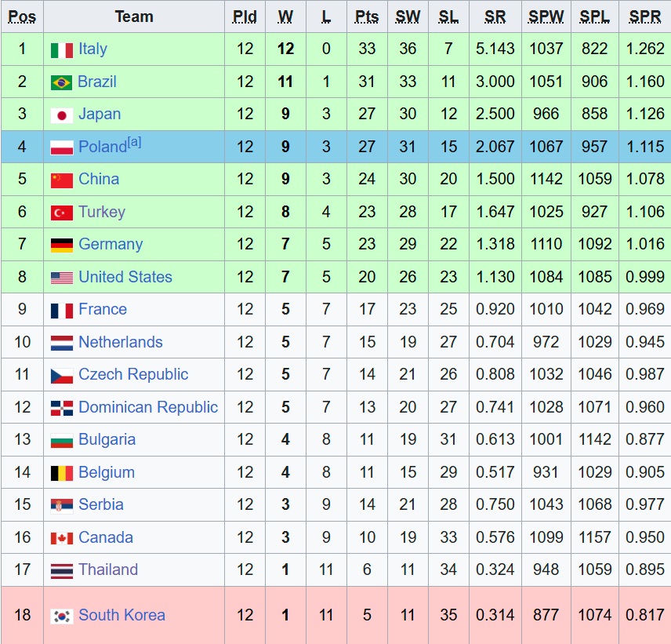Click the South Korea flag icon

click(x=62, y=617)
